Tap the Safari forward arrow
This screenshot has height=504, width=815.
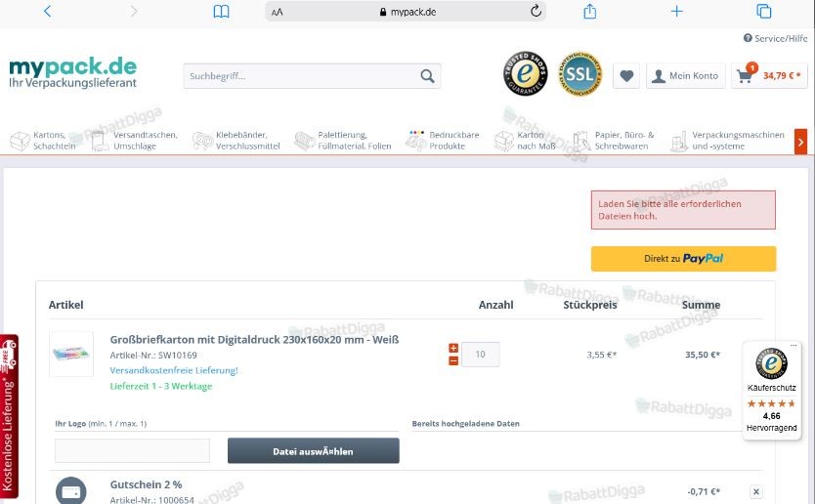(134, 11)
